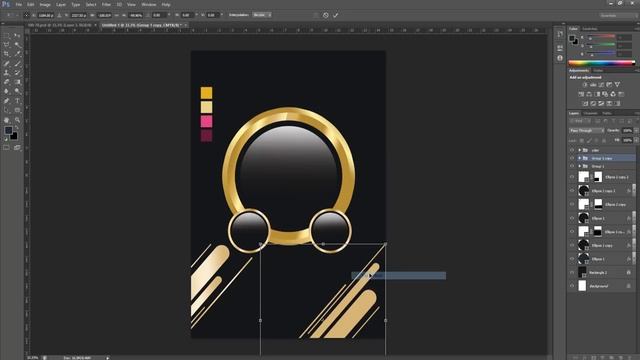This screenshot has width=640, height=360.
Task: Hide the color group layer
Action: pyautogui.click(x=572, y=150)
